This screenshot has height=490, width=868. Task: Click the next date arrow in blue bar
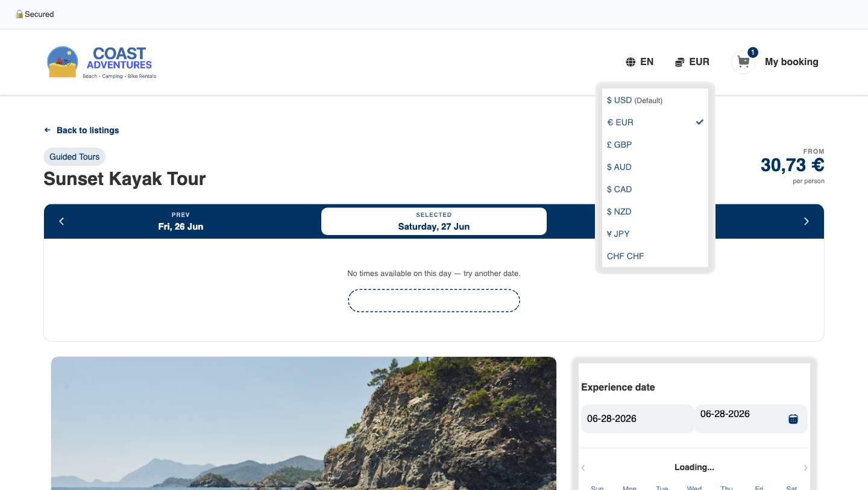click(x=807, y=221)
